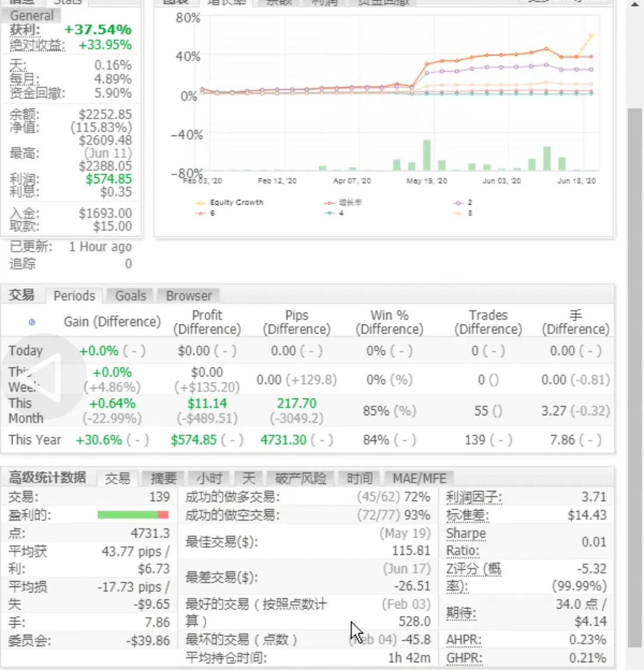Toggle series 4 in chart legend
This screenshot has width=644, height=670.
tap(334, 213)
